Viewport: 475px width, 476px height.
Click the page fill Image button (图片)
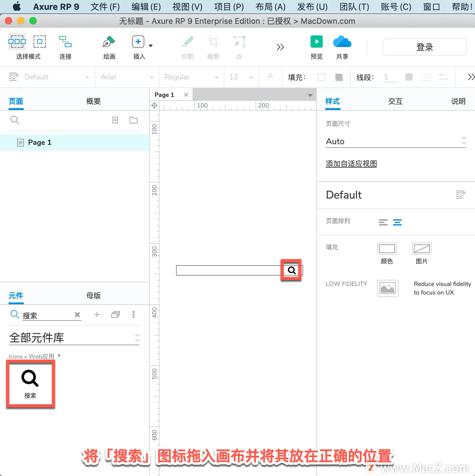[422, 249]
